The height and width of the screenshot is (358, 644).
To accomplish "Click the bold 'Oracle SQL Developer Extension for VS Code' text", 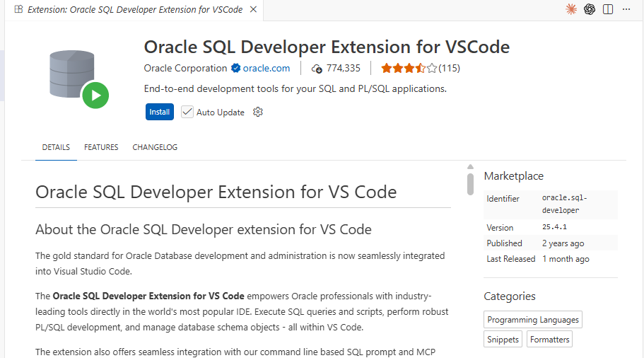I will tap(148, 296).
